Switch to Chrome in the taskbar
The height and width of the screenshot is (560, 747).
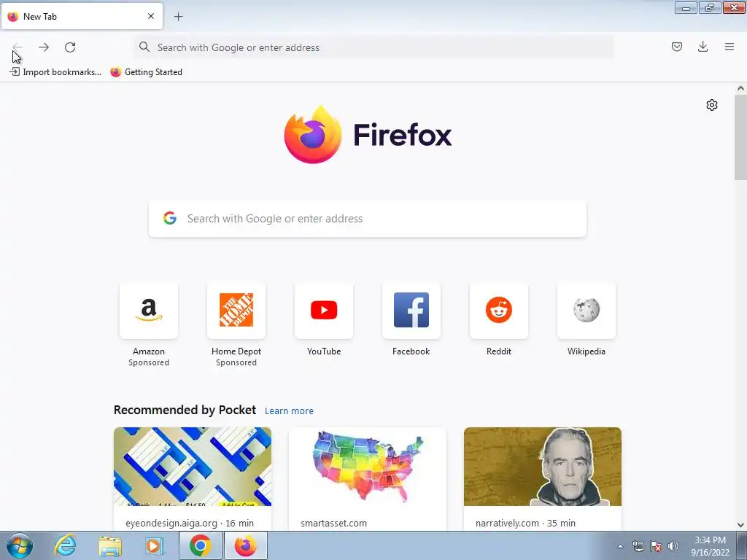click(201, 545)
